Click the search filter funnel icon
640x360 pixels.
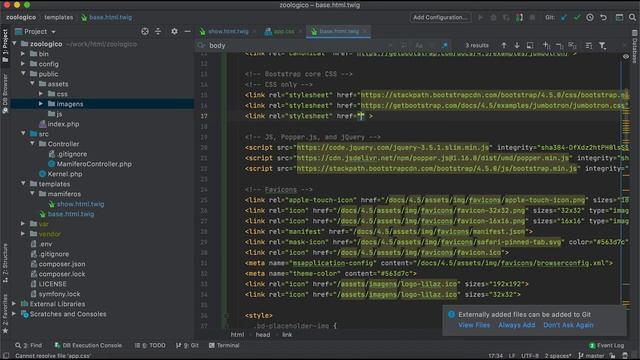[x=602, y=45]
